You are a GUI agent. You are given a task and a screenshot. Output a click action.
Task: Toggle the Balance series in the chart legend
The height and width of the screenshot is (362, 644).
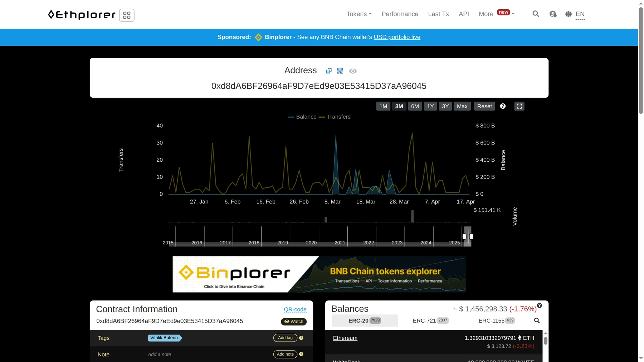tap(302, 117)
